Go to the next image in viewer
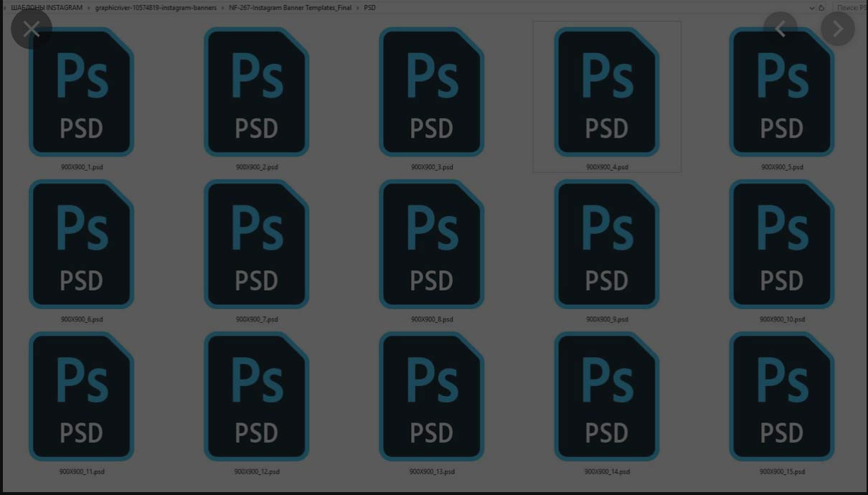The image size is (868, 495). (837, 29)
